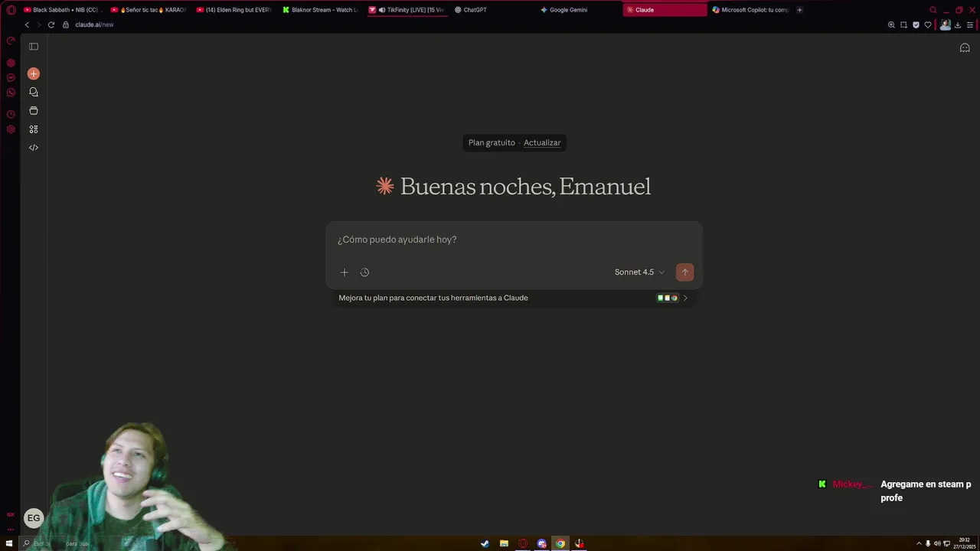Screen dimensions: 980x551
Task: Open the clock showing 20:32
Action: coord(964,544)
